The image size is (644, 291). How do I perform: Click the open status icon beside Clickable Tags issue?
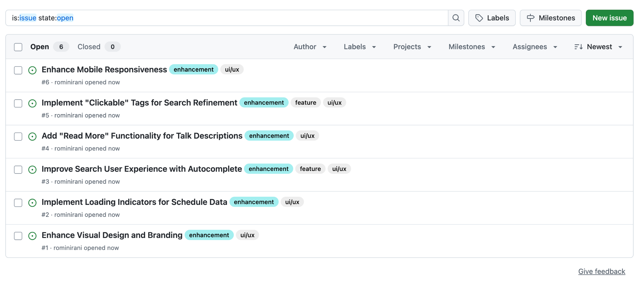click(x=32, y=103)
